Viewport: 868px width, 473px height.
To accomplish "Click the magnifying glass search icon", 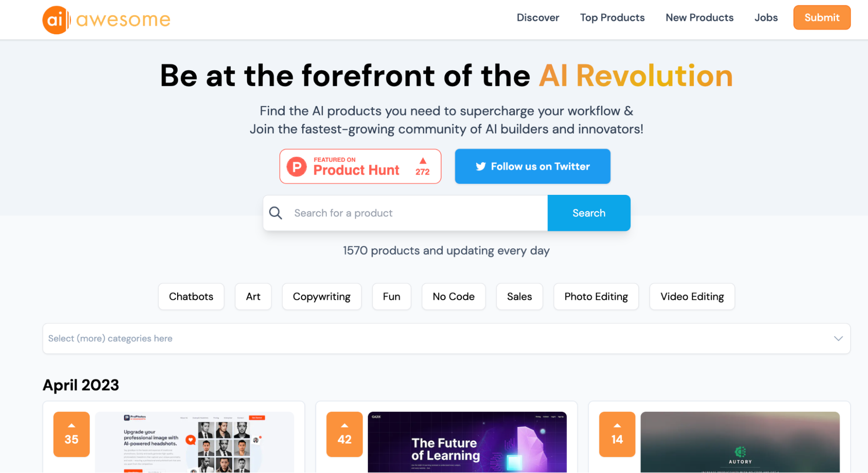I will click(275, 213).
